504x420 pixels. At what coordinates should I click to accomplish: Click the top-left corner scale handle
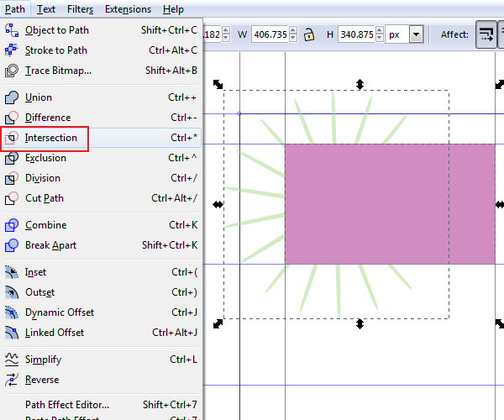click(x=218, y=85)
